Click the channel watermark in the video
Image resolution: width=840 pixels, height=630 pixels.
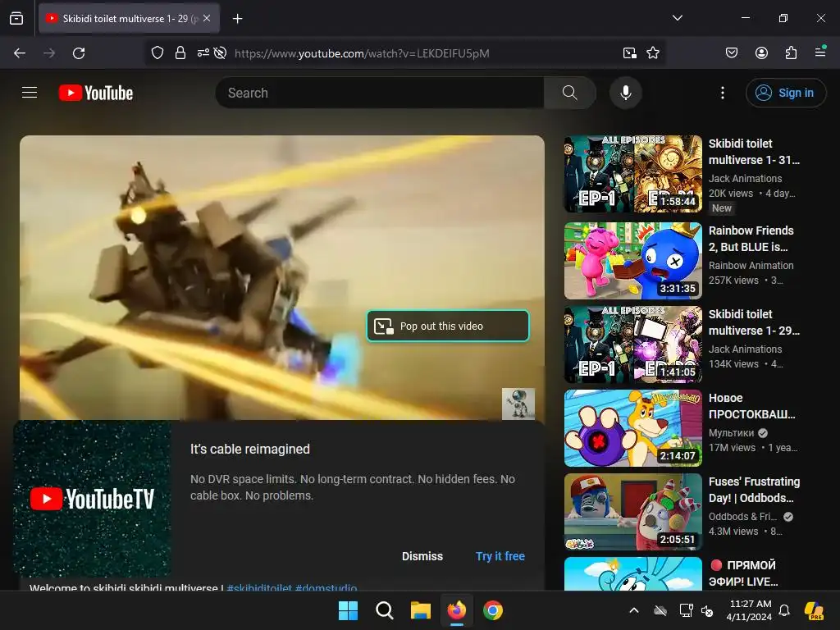518,404
